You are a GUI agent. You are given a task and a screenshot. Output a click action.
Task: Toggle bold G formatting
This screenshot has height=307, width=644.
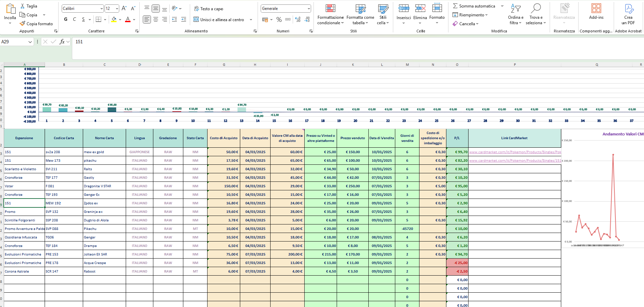(66, 19)
